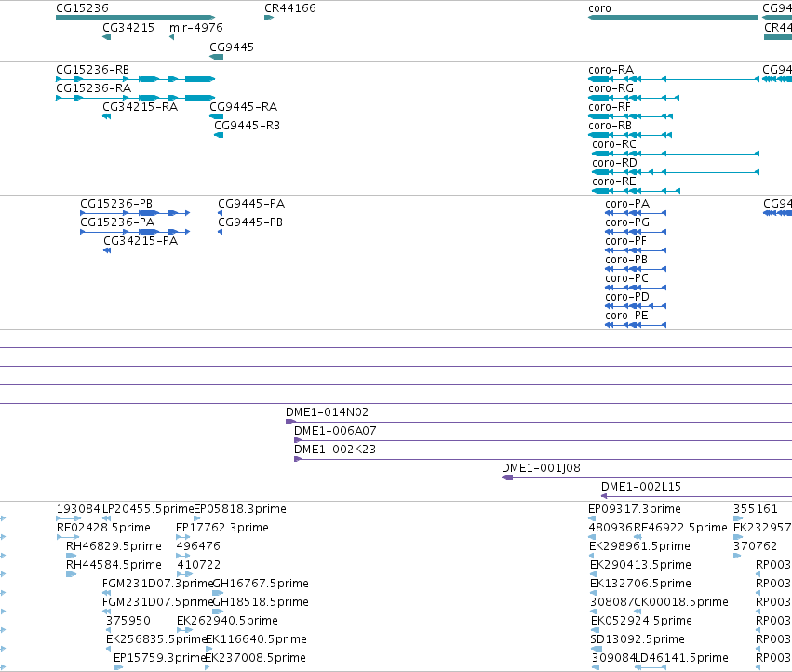Click the coro-PA protein
The height and width of the screenshot is (672, 792).
point(636,213)
